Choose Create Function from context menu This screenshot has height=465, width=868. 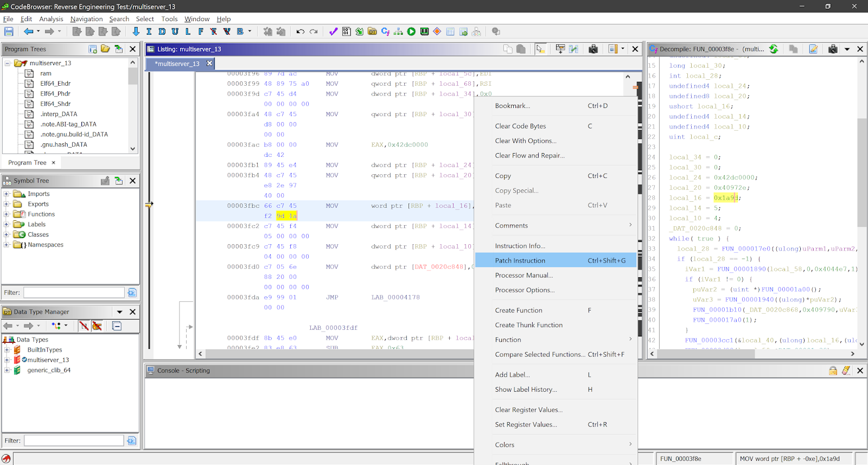pos(556,310)
